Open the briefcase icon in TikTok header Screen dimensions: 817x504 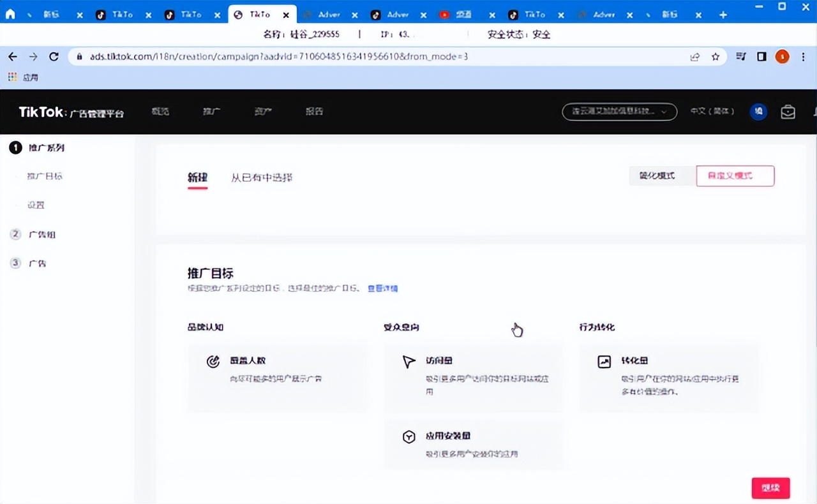(788, 112)
